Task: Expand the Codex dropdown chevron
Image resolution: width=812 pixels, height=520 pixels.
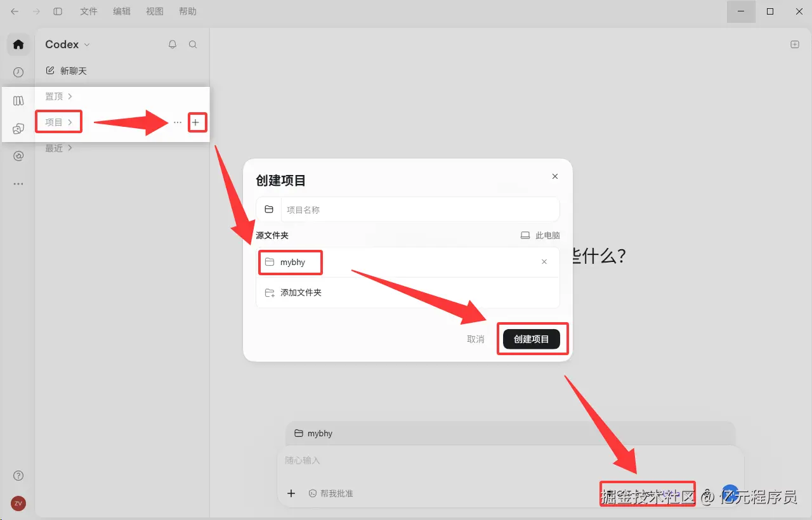Action: coord(88,44)
